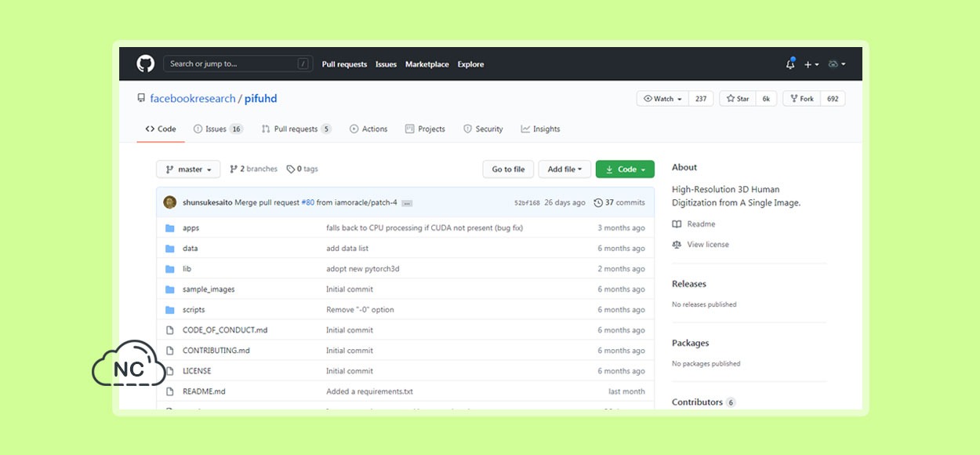View the 6k stargazers count
This screenshot has height=455, width=980.
tap(766, 99)
